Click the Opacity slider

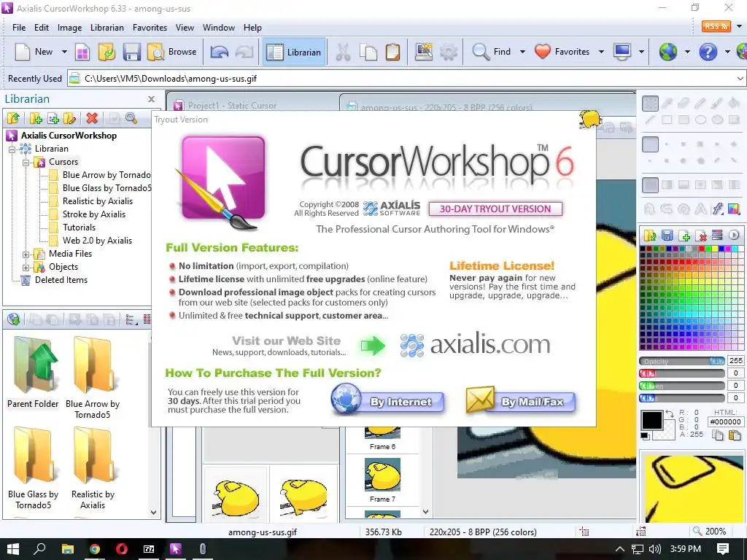point(682,361)
